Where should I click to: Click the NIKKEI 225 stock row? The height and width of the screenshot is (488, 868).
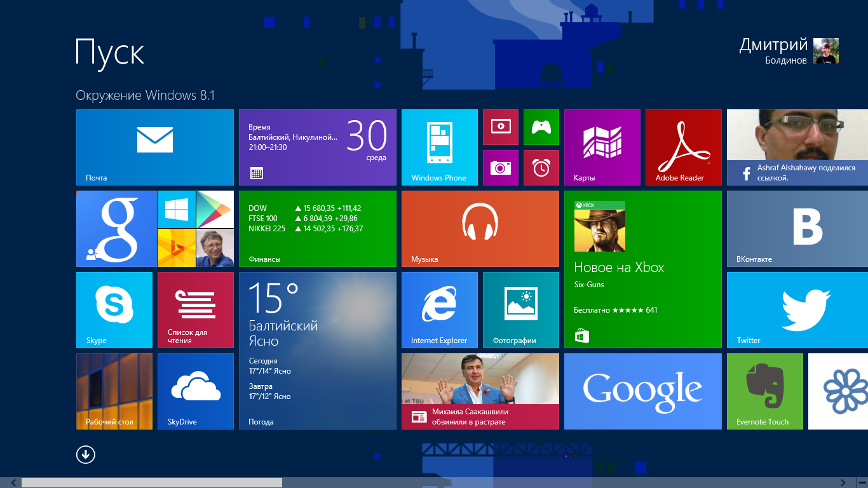pos(306,229)
